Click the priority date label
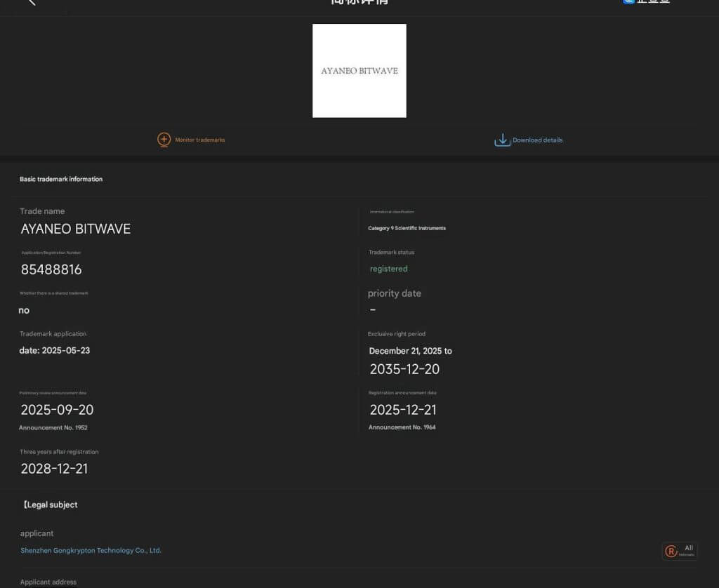Image resolution: width=719 pixels, height=588 pixels. click(x=395, y=294)
